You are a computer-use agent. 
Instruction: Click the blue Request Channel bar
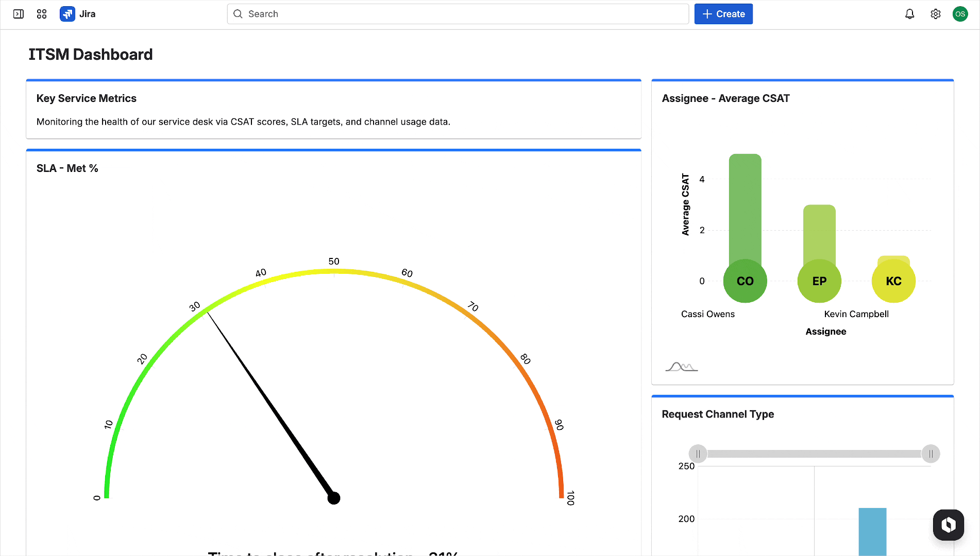[x=872, y=531]
